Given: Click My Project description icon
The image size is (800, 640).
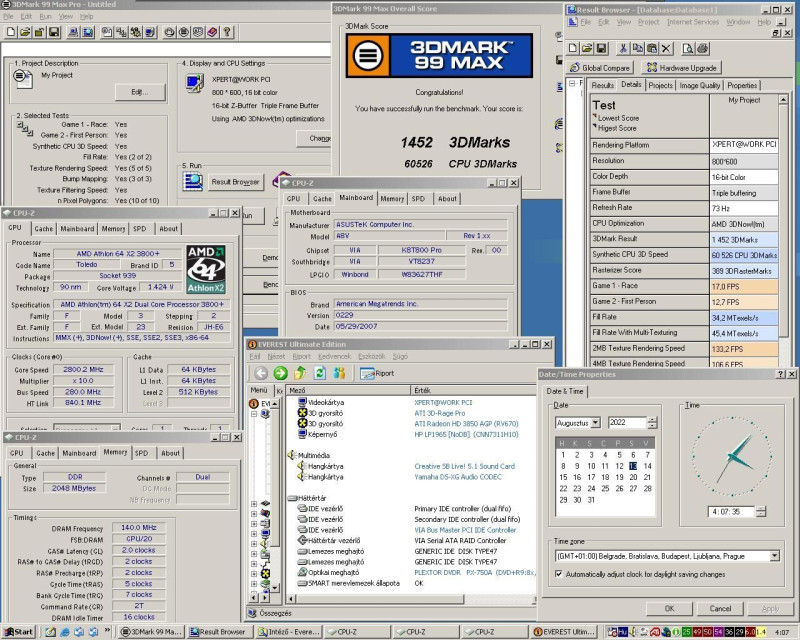Looking at the screenshot, I should click(x=22, y=78).
